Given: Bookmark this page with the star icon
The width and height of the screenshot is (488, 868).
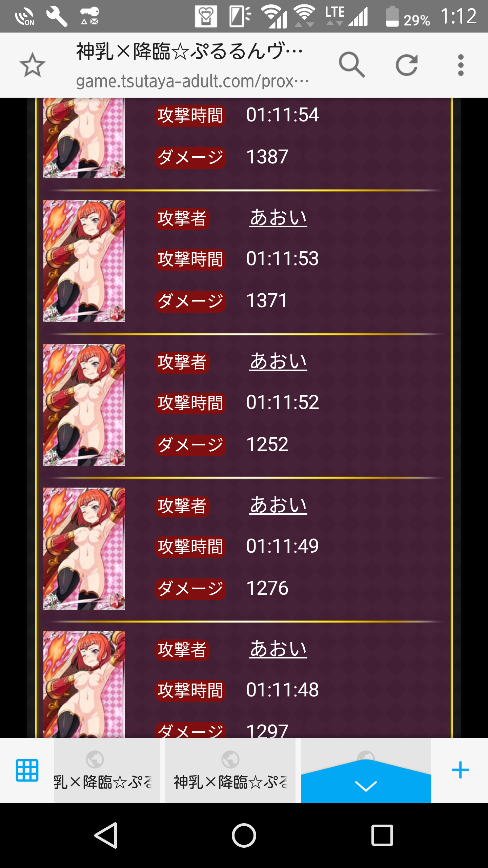Looking at the screenshot, I should (33, 65).
